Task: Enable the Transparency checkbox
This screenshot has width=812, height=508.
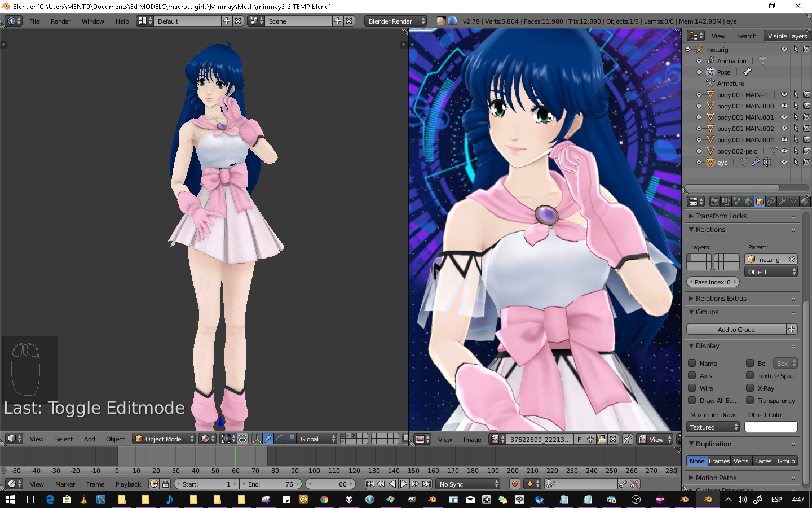Action: click(750, 400)
